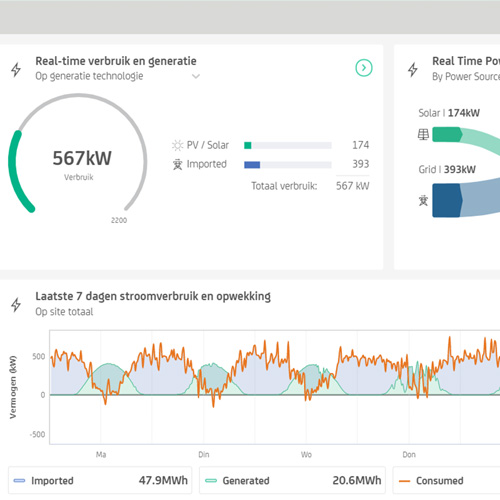500x500 pixels.
Task: Select the dark blue Grid flow block
Action: pyautogui.click(x=447, y=200)
